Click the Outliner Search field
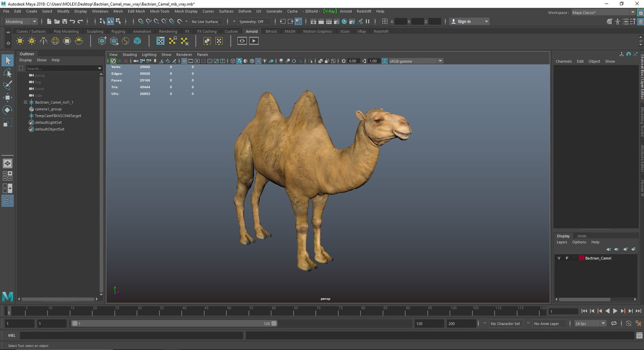Viewport: 644px width, 350px height. (61, 68)
